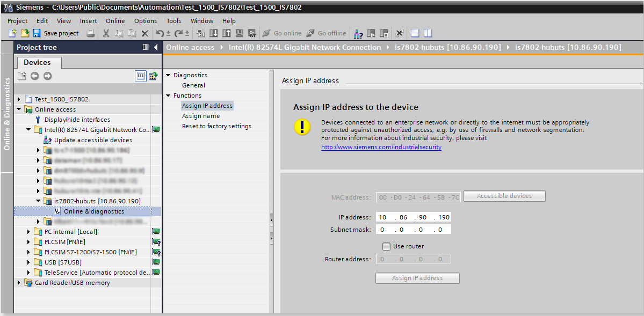Select the Cut icon in the toolbar

click(x=106, y=33)
